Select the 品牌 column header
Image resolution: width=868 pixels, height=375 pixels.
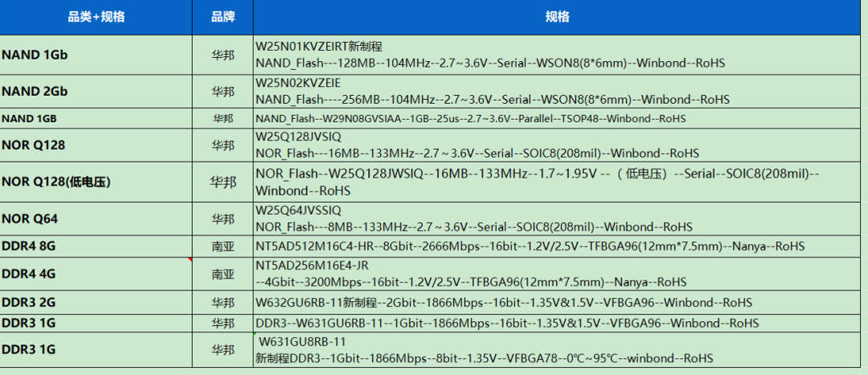click(x=223, y=17)
